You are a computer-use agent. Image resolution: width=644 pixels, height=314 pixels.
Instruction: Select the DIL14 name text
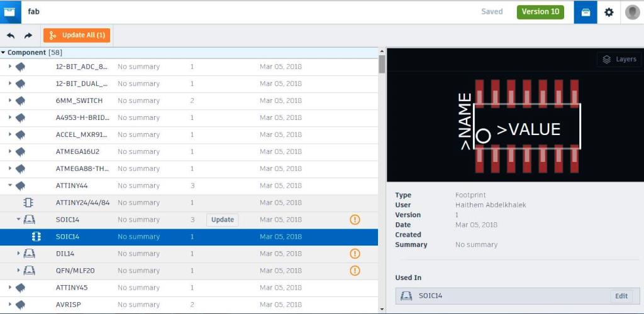coord(65,254)
